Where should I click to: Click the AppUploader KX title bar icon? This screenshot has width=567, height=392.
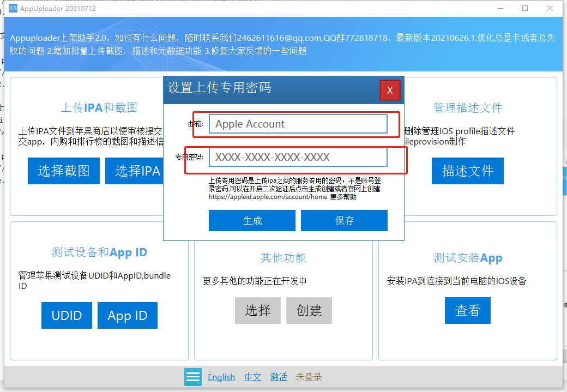click(x=13, y=8)
